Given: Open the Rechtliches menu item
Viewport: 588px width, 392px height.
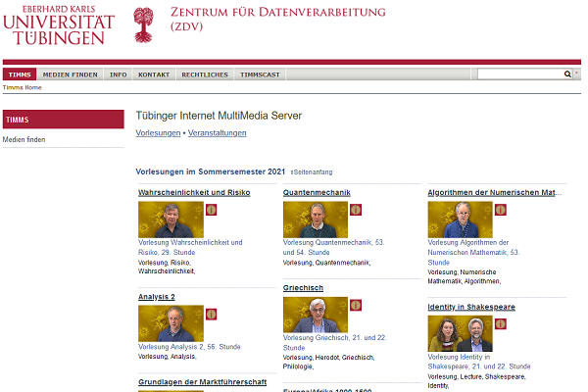Looking at the screenshot, I should (x=205, y=74).
